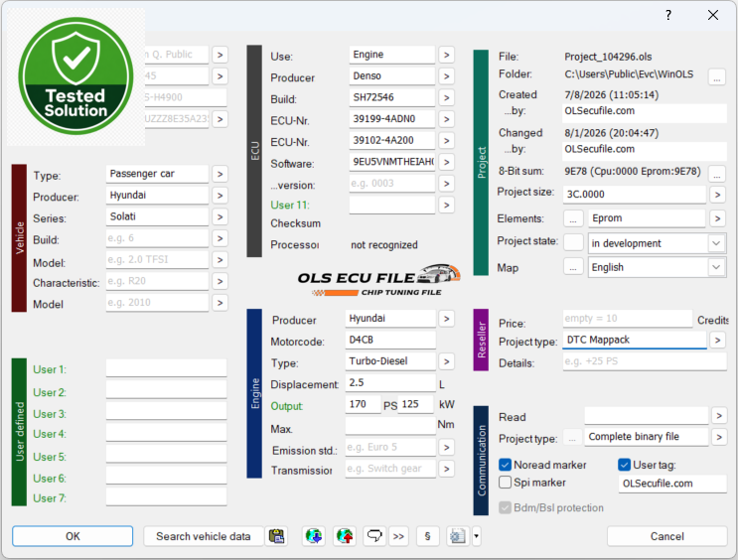Click the User tag OLSecufile.com text field
The width and height of the screenshot is (738, 560).
(672, 484)
